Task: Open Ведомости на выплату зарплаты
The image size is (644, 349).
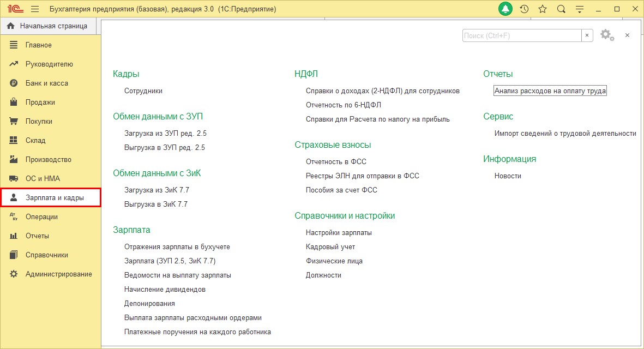Action: 177,275
